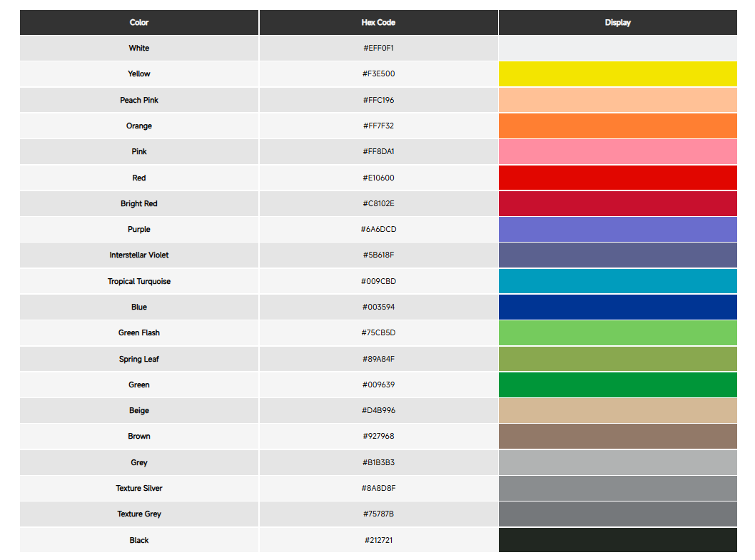Screen dimensions: 755x560
Task: Select the Beige color name cell
Action: point(139,411)
